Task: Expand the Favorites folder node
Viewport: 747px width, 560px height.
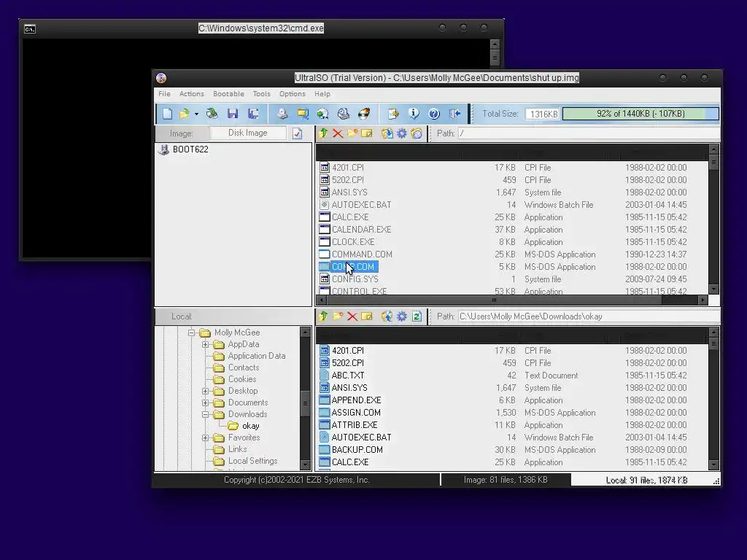Action: point(205,437)
